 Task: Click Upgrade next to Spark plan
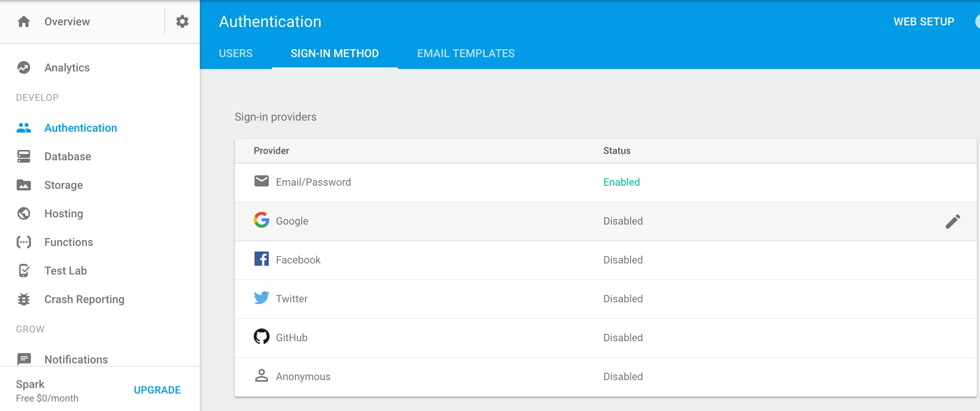[x=157, y=390]
